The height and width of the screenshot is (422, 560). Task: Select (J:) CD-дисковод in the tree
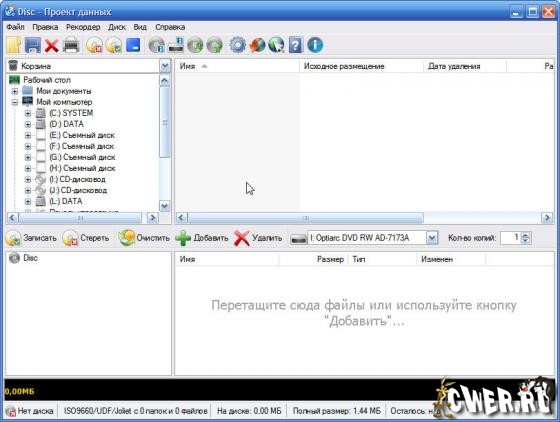78,191
